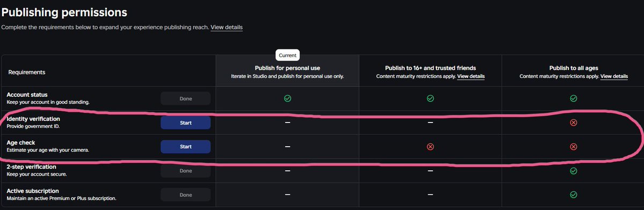
Task: Click Age check dash under personal use column
Action: tap(287, 146)
